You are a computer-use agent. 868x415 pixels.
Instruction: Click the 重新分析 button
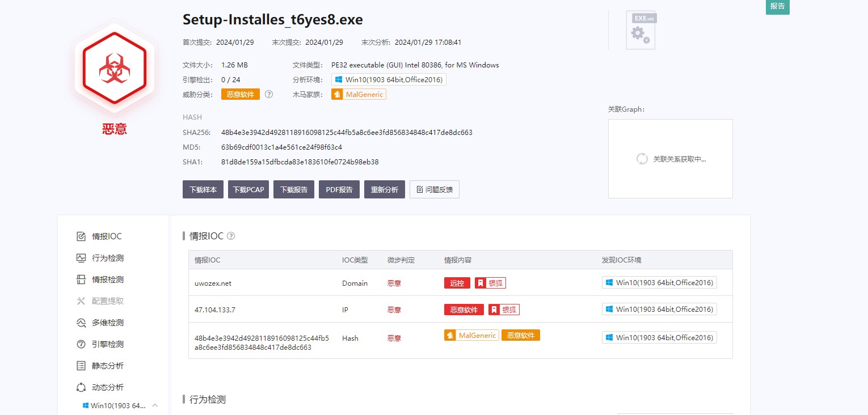[385, 189]
